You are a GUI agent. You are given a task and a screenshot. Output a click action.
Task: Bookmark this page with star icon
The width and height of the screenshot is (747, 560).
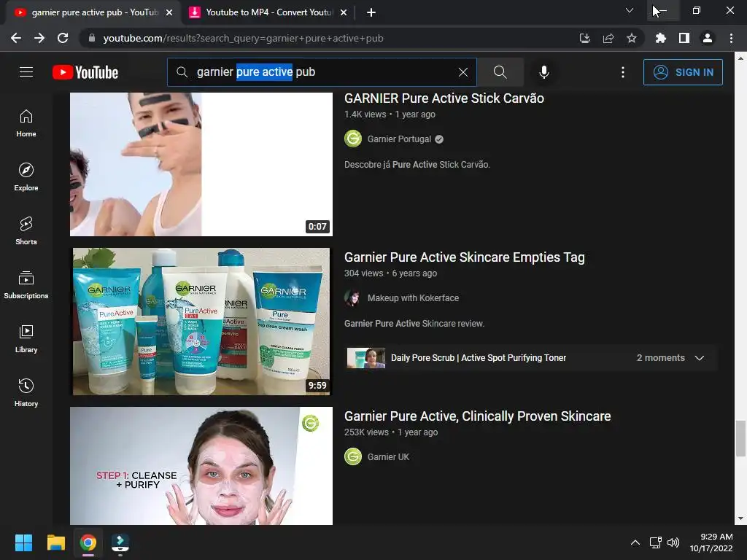point(632,38)
